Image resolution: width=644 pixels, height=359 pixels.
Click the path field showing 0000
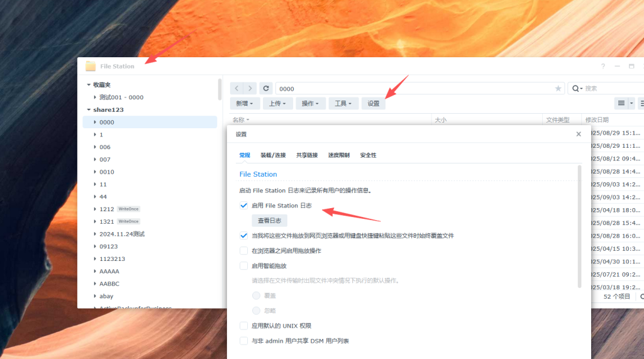pyautogui.click(x=415, y=89)
